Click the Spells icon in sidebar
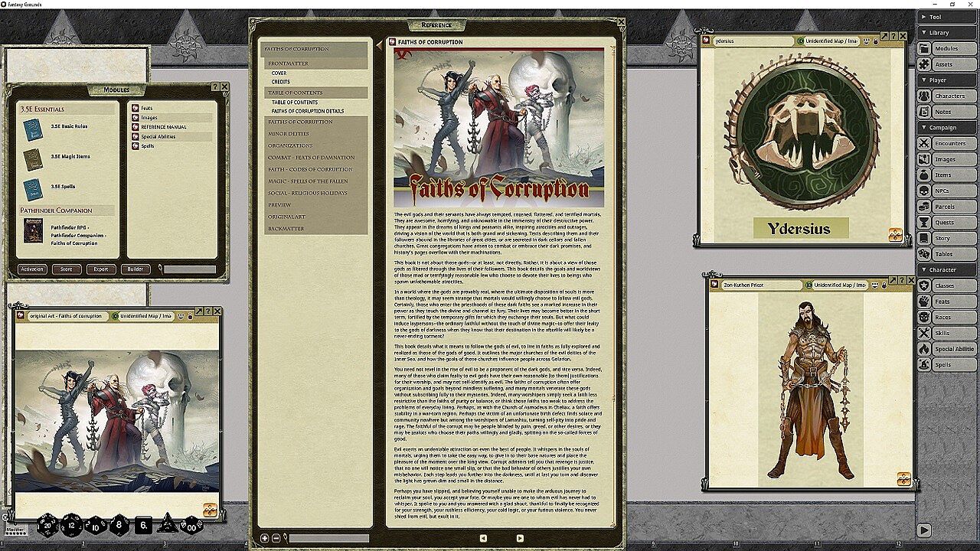This screenshot has height=551, width=980. [924, 364]
